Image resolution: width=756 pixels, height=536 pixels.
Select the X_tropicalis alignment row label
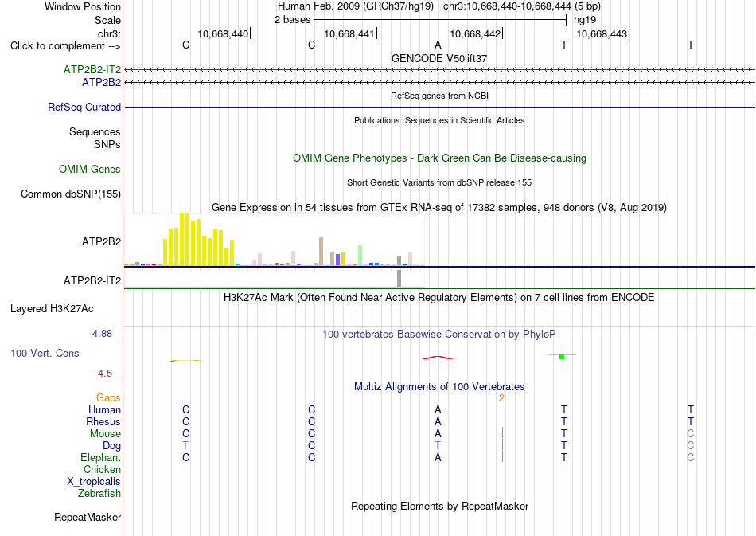pyautogui.click(x=94, y=482)
